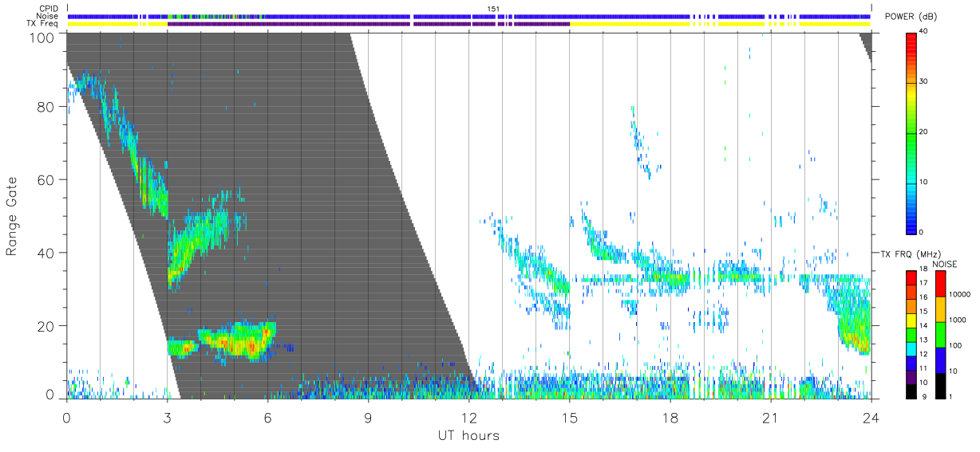This screenshot has height=452, width=980.
Task: Click the Range Gate y-axis title
Action: pyautogui.click(x=12, y=216)
